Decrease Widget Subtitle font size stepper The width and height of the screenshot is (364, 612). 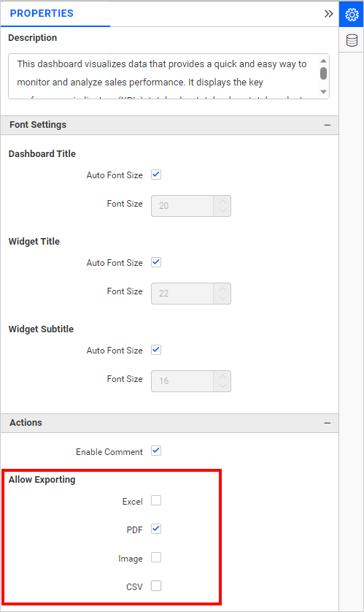(x=222, y=386)
